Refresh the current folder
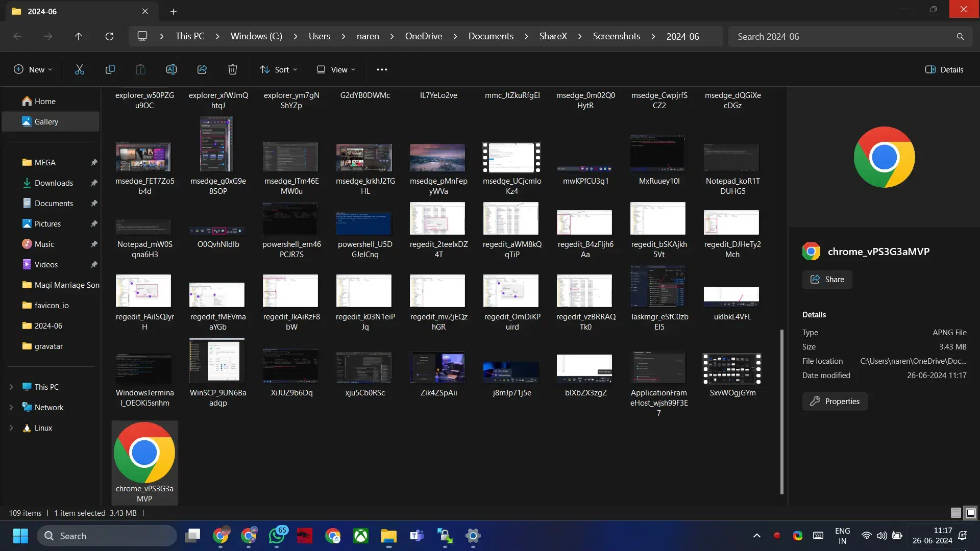This screenshot has width=980, height=551. [x=109, y=36]
